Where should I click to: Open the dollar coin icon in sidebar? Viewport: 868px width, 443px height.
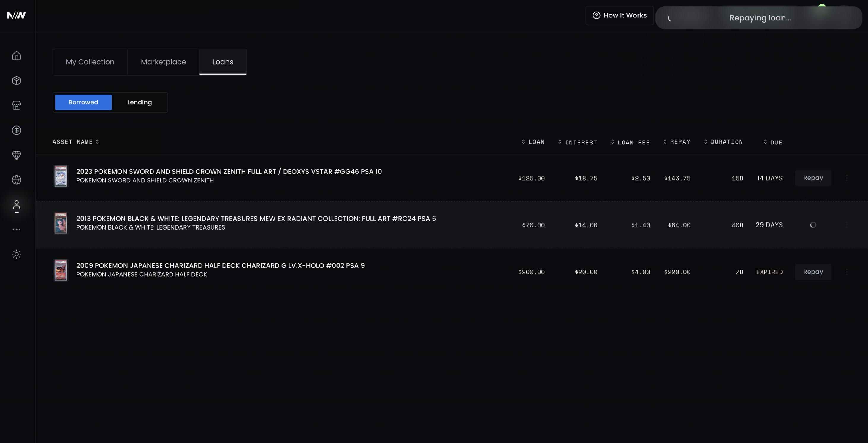coord(17,130)
